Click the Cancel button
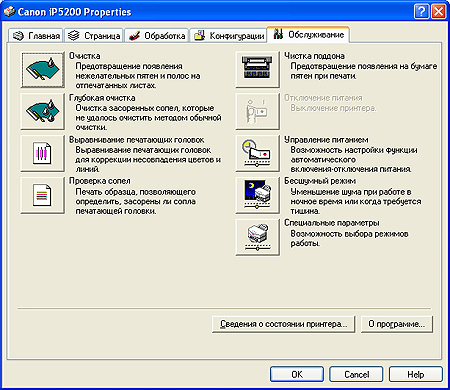The image size is (450, 390). (x=356, y=374)
